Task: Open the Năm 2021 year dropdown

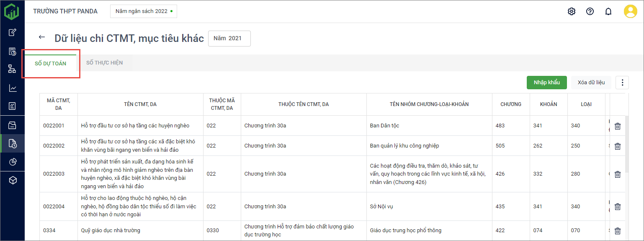Action: [229, 39]
